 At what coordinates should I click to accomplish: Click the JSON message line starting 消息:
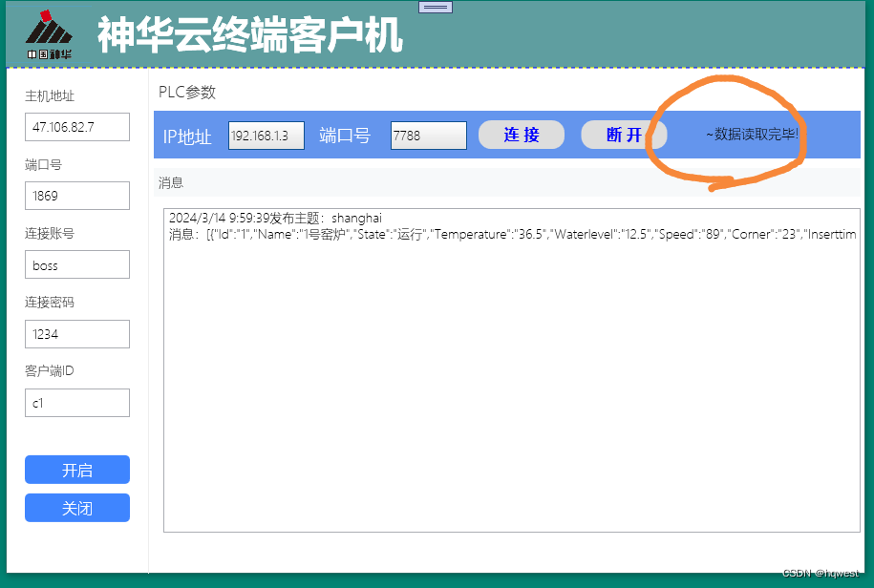pyautogui.click(x=512, y=235)
